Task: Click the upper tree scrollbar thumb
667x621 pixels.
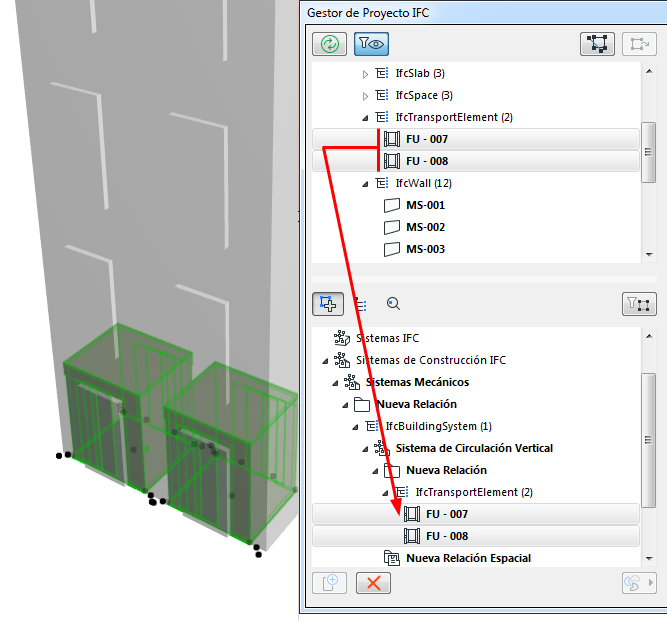Action: click(648, 152)
